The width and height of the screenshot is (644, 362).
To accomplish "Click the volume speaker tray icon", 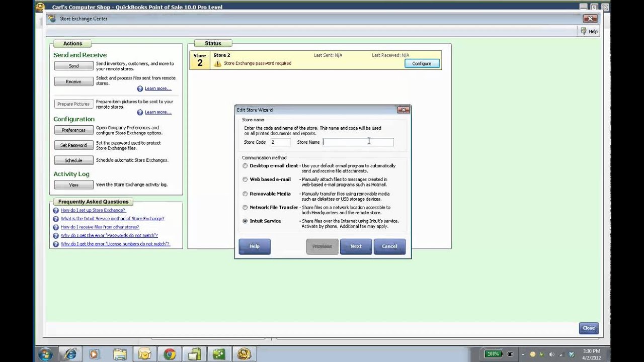I will coord(552,354).
